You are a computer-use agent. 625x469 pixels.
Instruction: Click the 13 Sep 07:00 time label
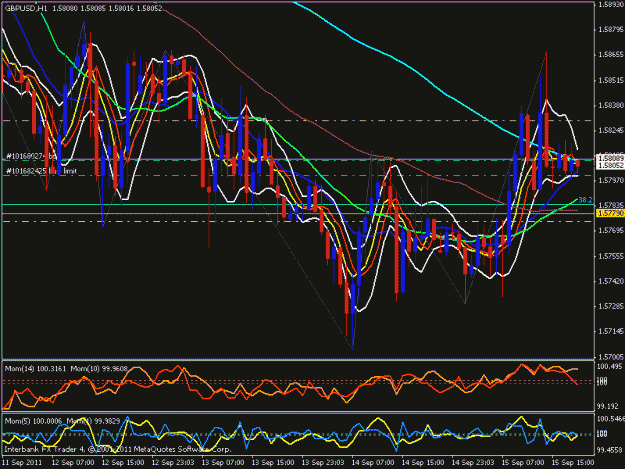(223, 463)
